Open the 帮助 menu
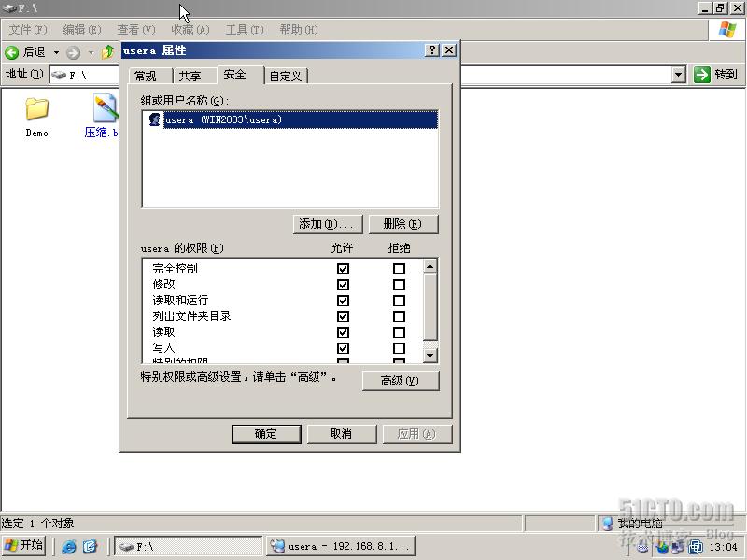This screenshot has height=560, width=747. click(299, 30)
